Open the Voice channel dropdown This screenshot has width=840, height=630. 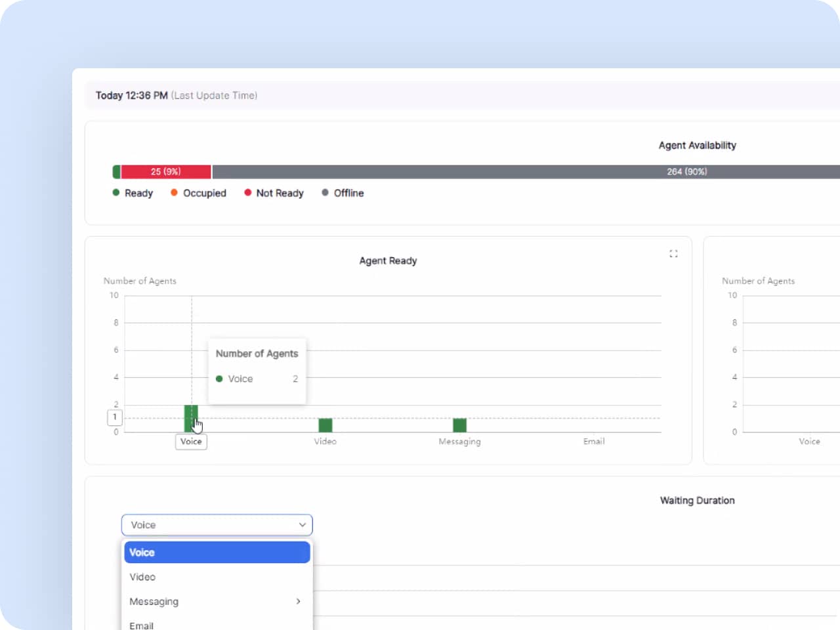217,525
